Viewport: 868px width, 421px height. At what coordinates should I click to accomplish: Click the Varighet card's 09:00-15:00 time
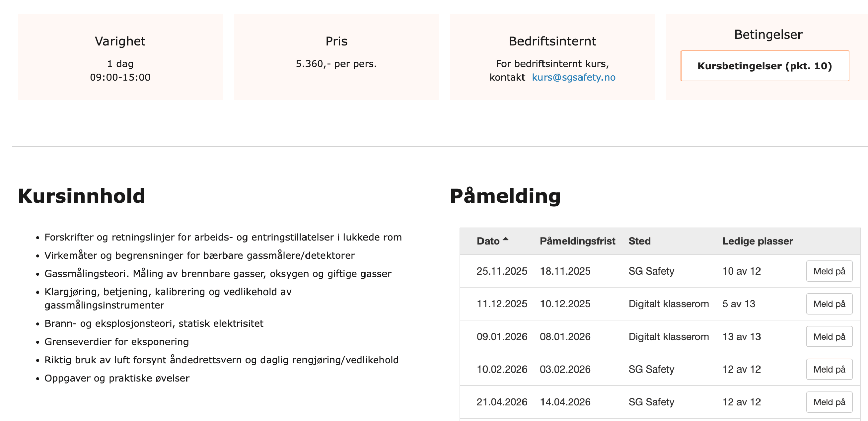coord(120,77)
